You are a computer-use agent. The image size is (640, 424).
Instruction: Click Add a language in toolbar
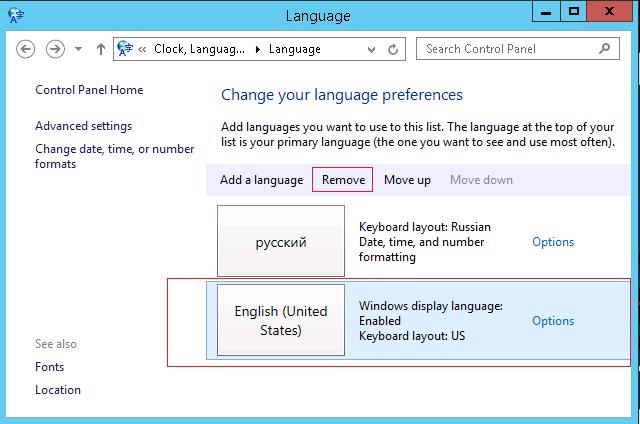pyautogui.click(x=261, y=180)
